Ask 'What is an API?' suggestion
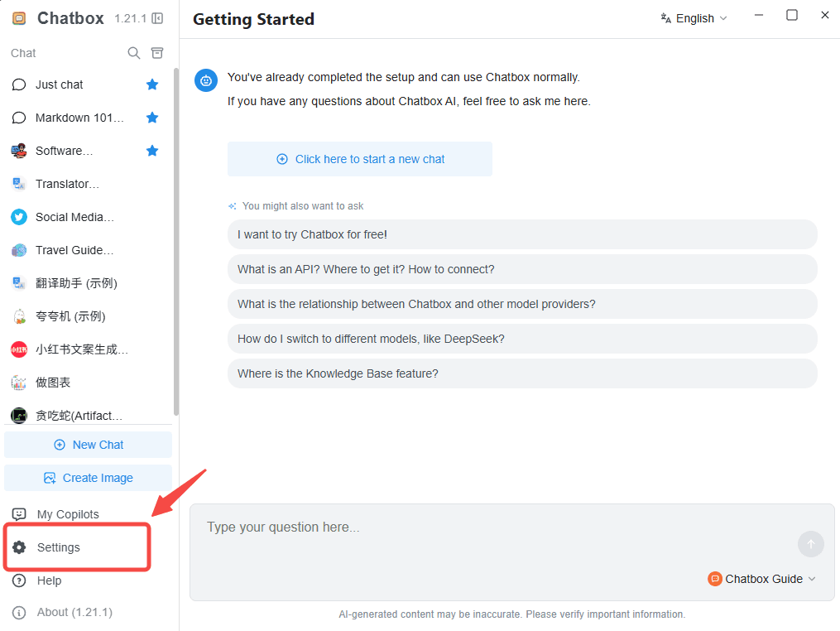Image resolution: width=840 pixels, height=631 pixels. click(x=522, y=269)
